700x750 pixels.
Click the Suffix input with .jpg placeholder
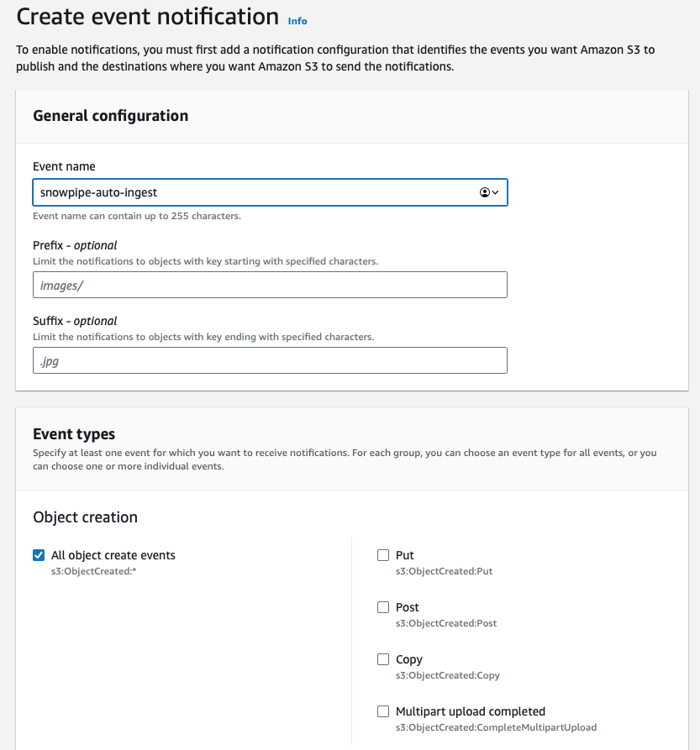[270, 360]
